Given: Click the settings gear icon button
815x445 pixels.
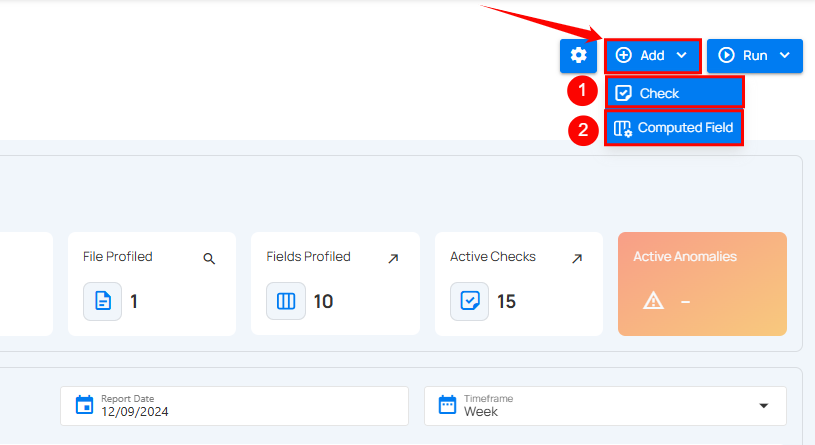Looking at the screenshot, I should pos(578,56).
